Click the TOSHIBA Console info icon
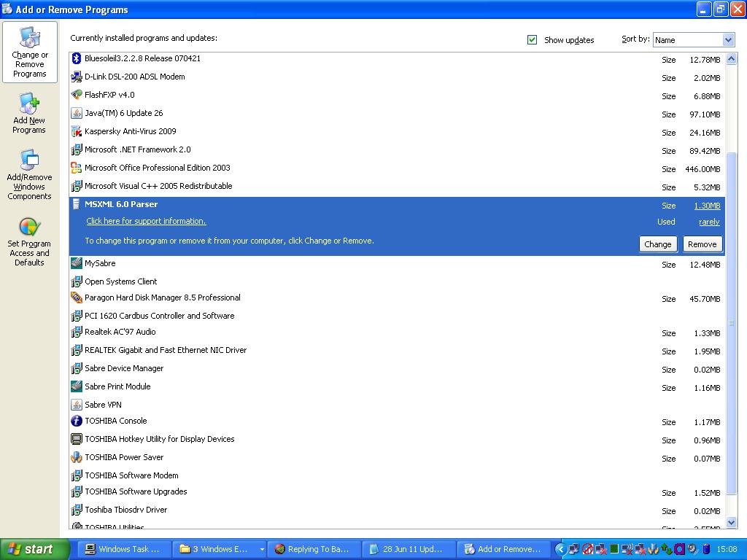The height and width of the screenshot is (560, 747). coord(76,421)
